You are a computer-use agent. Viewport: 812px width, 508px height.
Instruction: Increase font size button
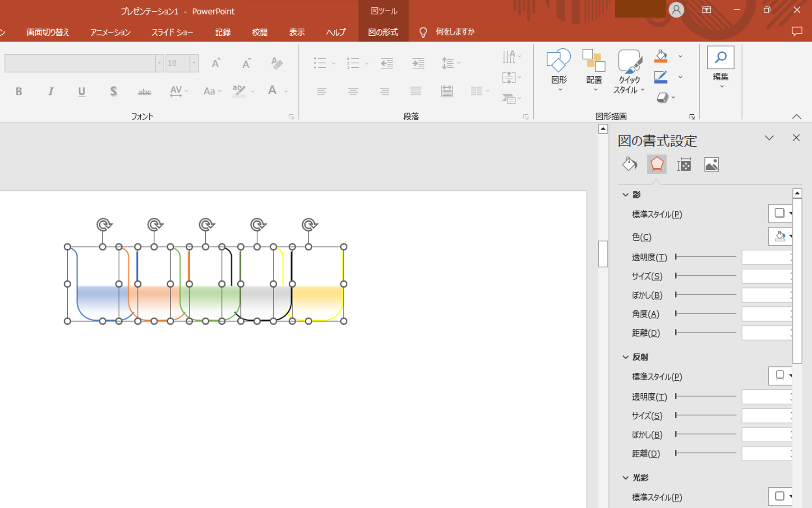pos(216,63)
